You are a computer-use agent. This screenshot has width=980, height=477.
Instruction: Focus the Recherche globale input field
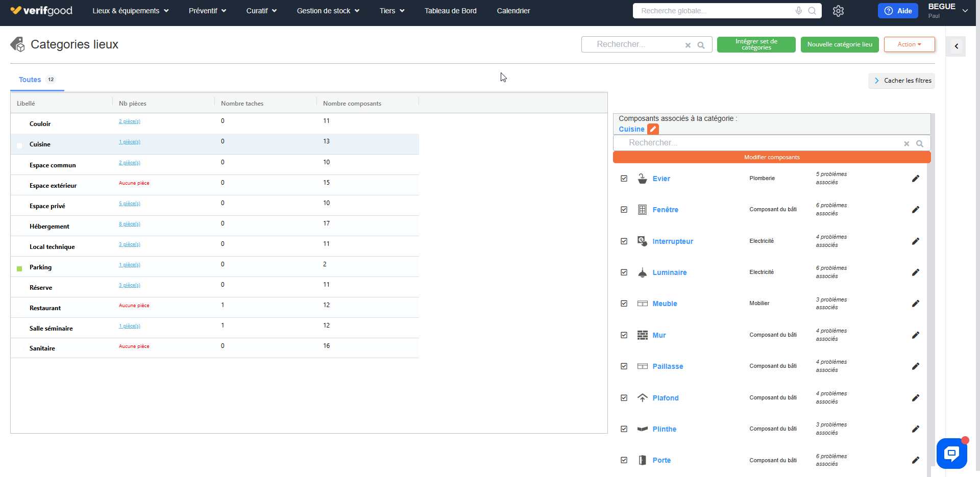click(x=715, y=11)
